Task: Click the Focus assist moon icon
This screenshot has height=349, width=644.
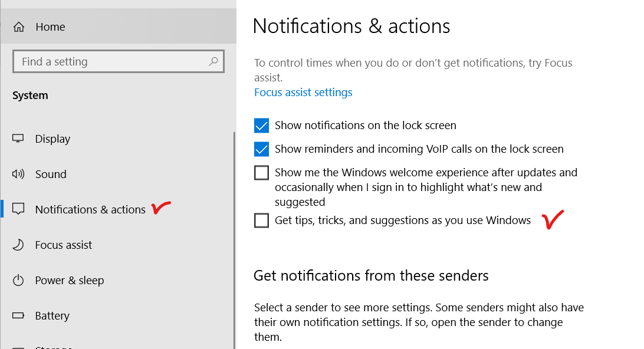Action: (x=18, y=245)
